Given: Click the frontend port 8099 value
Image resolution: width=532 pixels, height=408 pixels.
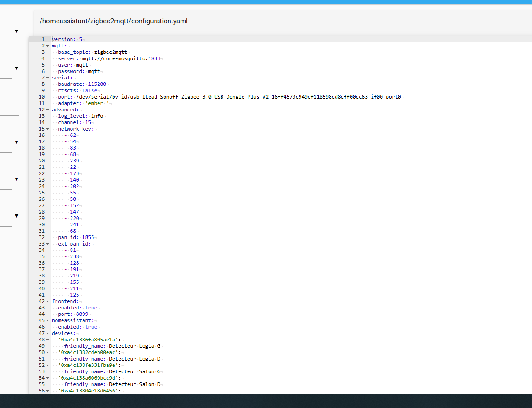Looking at the screenshot, I should pos(82,314).
